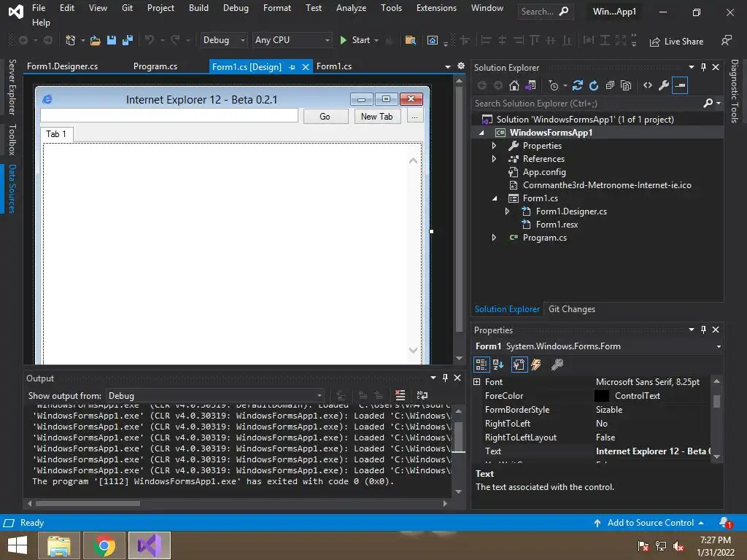Image resolution: width=747 pixels, height=560 pixels.
Task: Click the Windows Start button
Action: click(x=18, y=545)
